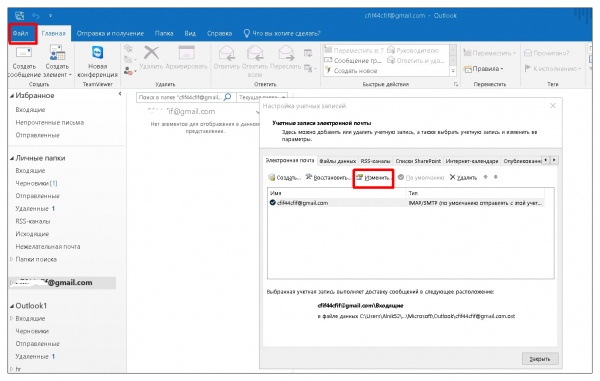The width and height of the screenshot is (600, 381).
Task: Select quick step Сообщение гр...
Action: point(353,60)
